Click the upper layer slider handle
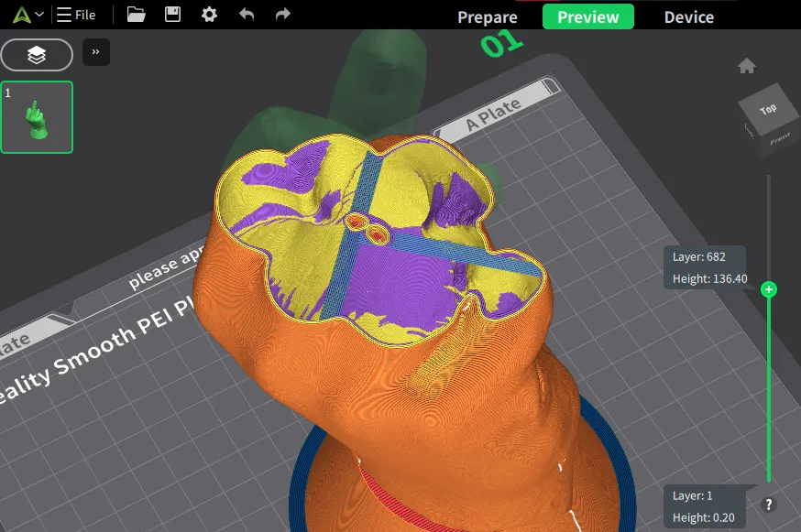 [x=768, y=289]
